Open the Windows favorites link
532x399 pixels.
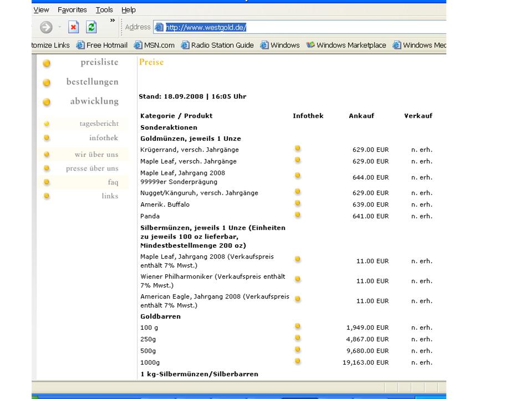coord(280,45)
